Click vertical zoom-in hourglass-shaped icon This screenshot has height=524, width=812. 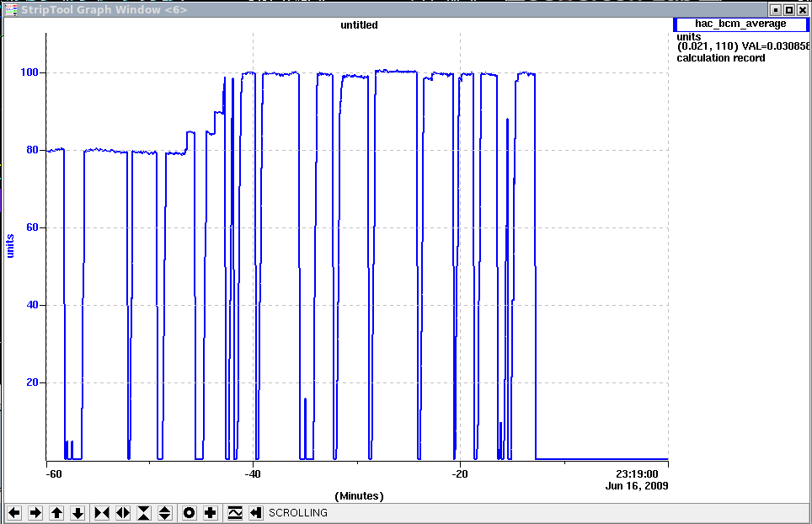[x=143, y=512]
